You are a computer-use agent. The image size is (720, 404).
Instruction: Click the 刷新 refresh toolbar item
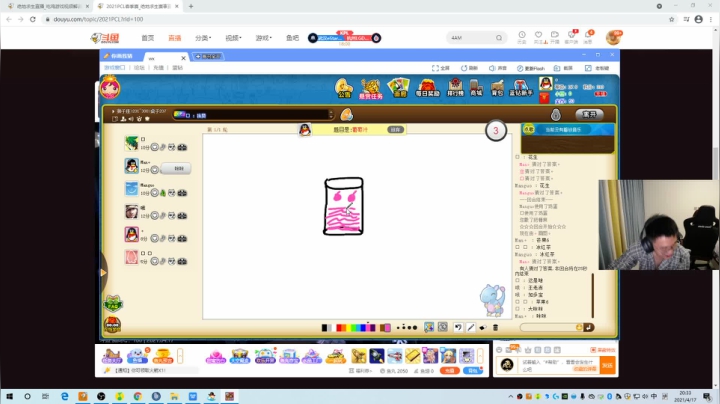coord(469,68)
